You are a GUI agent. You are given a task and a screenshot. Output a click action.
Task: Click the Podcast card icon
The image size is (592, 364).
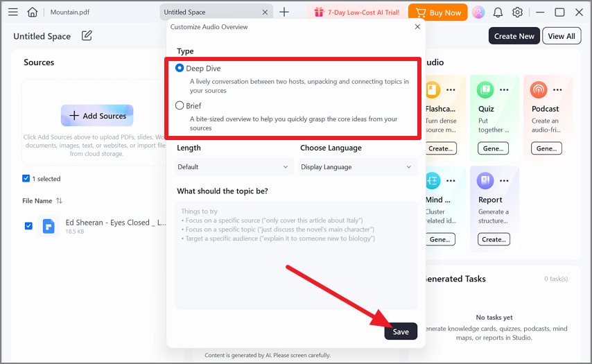click(539, 90)
